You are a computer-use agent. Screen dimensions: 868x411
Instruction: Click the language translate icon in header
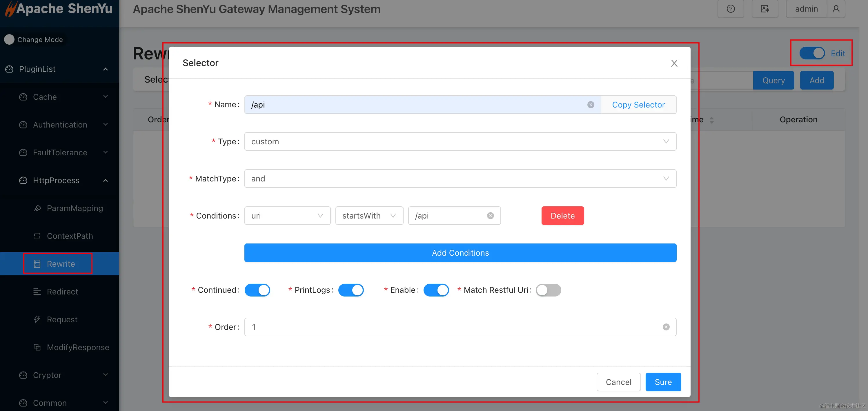click(765, 9)
